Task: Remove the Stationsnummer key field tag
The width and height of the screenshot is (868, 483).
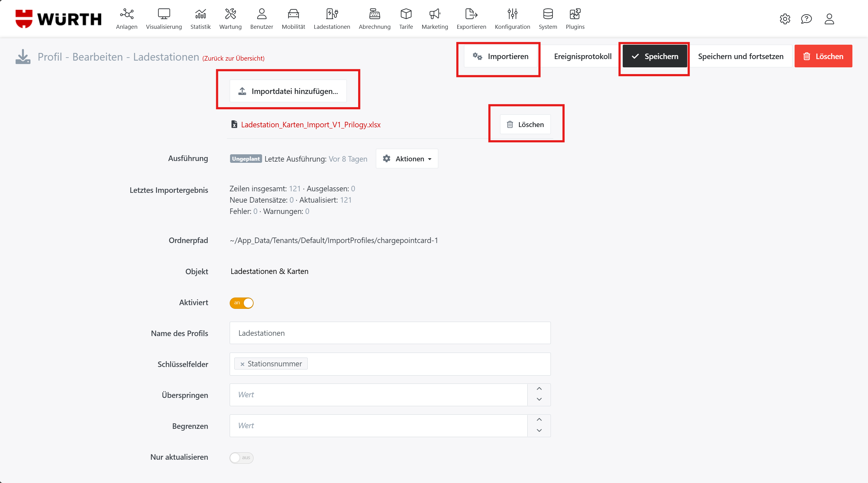Action: pos(242,364)
